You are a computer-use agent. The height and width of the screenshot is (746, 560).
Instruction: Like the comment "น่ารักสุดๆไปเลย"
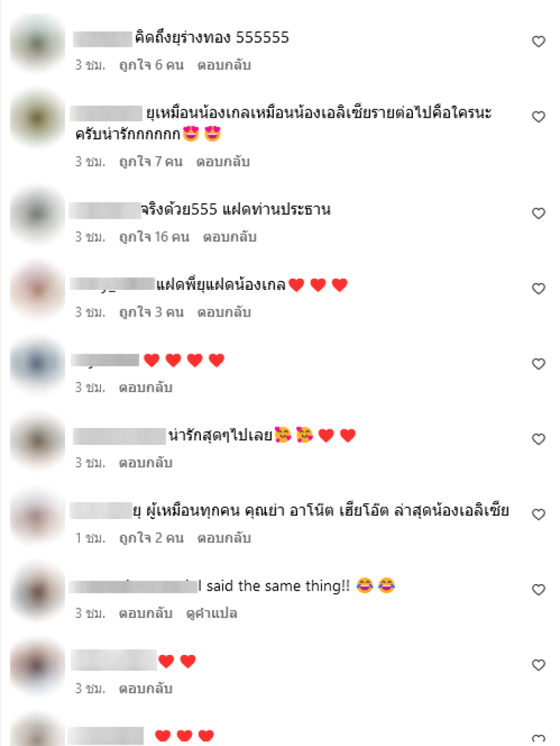coord(538,439)
